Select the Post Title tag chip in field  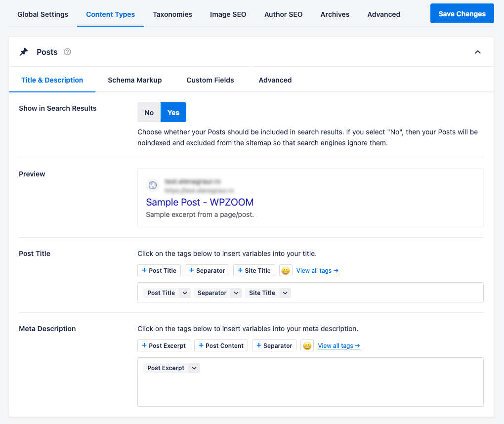tap(161, 293)
